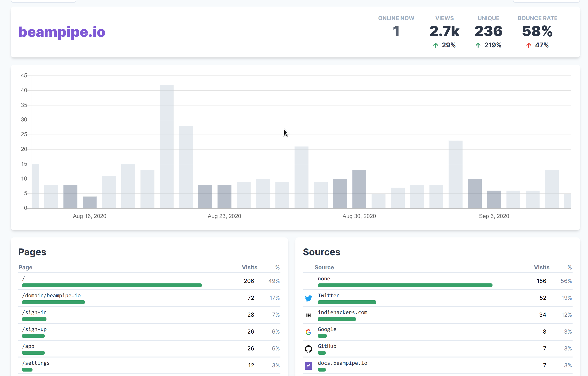588x376 pixels.
Task: Click the Aug 23, 2020 axis label
Action: (x=224, y=216)
